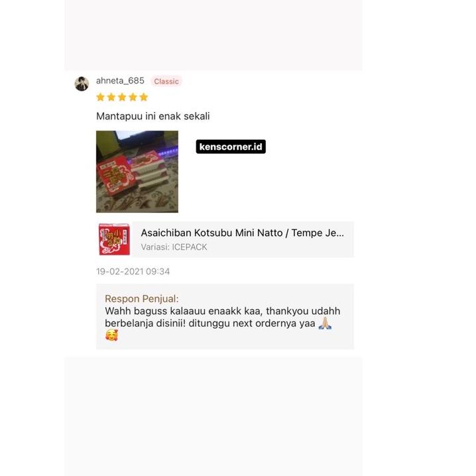Click the fourth rating star

pos(133,97)
